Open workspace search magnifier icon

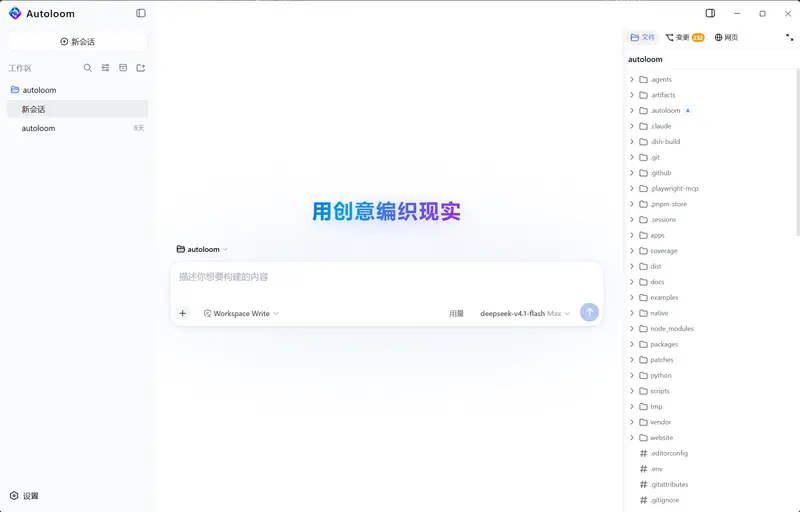[x=88, y=68]
